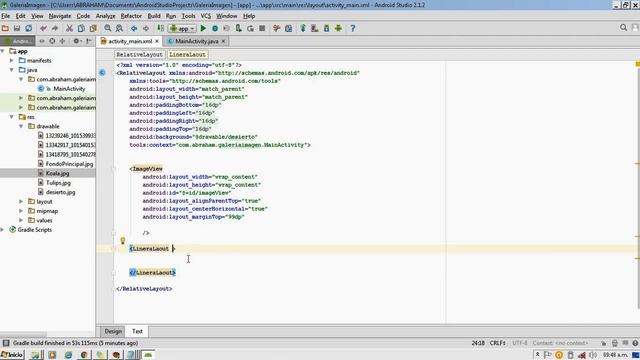Screen dimensions: 640x360
Task: Collapse the app tree node
Action: [3, 51]
